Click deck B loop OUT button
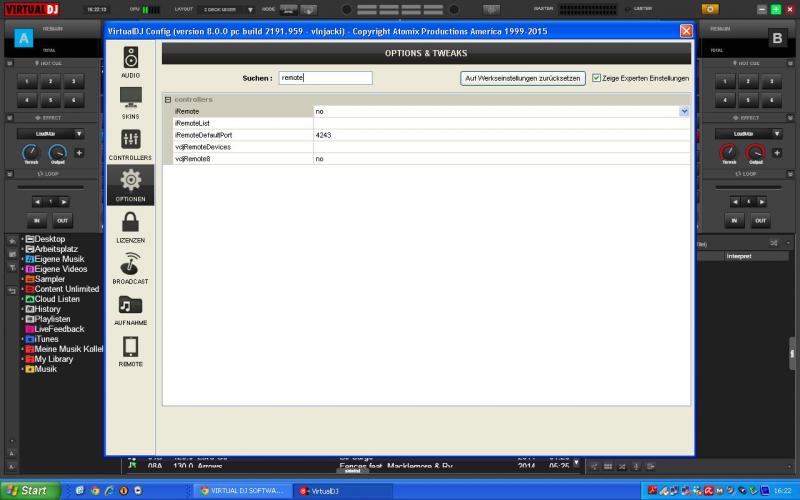 760,220
